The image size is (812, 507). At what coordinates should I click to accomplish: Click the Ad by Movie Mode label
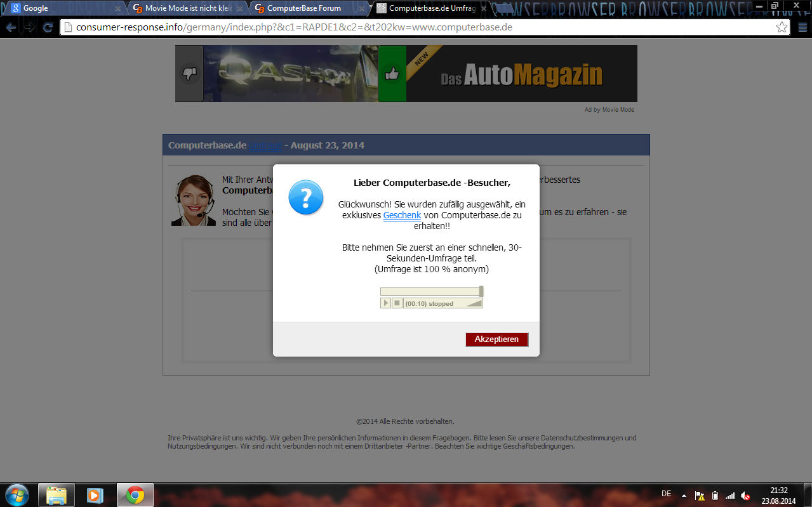pos(609,110)
